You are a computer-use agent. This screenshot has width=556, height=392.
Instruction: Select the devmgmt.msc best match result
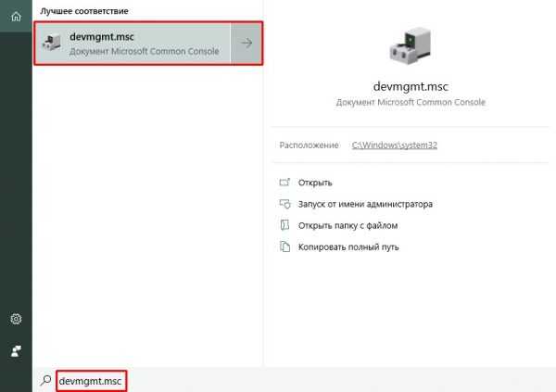[133, 43]
